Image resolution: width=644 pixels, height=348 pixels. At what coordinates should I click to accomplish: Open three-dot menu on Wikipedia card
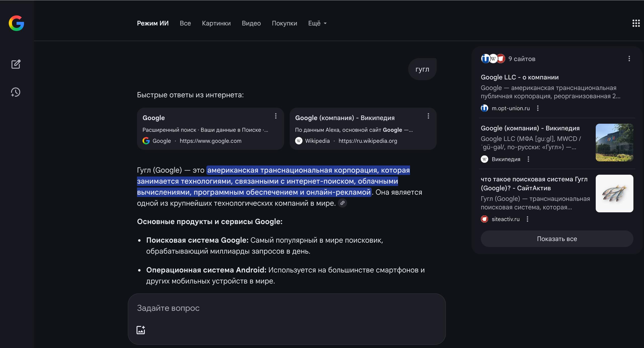(428, 116)
